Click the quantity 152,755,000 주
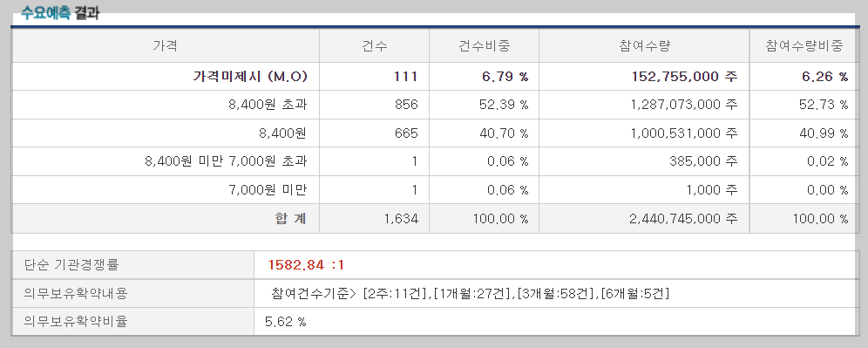 pyautogui.click(x=684, y=77)
